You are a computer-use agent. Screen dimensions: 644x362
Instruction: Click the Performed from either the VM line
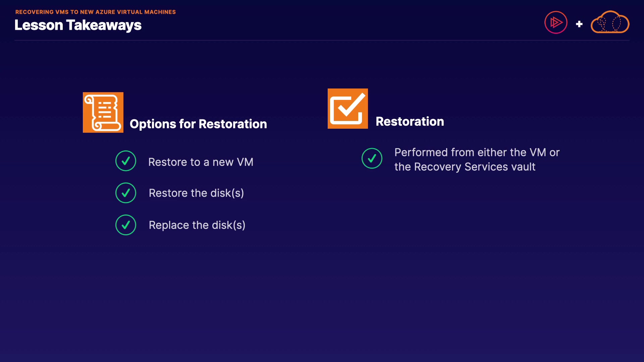point(477,153)
